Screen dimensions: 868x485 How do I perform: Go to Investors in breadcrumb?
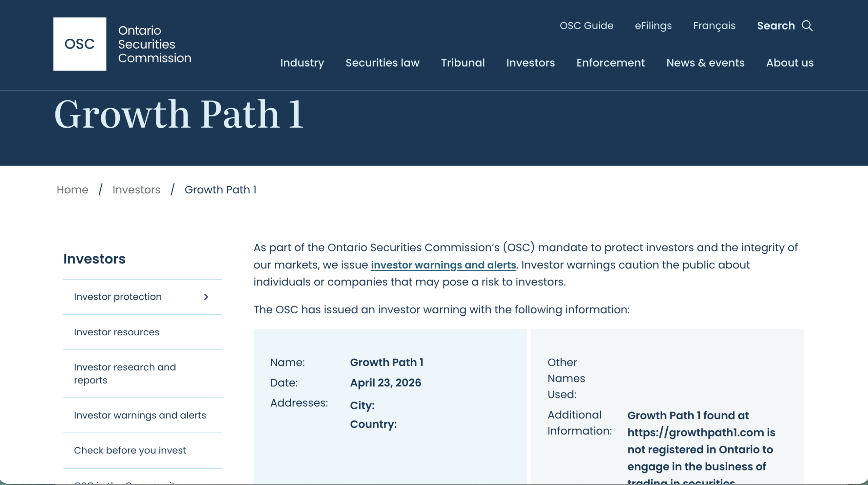point(136,190)
